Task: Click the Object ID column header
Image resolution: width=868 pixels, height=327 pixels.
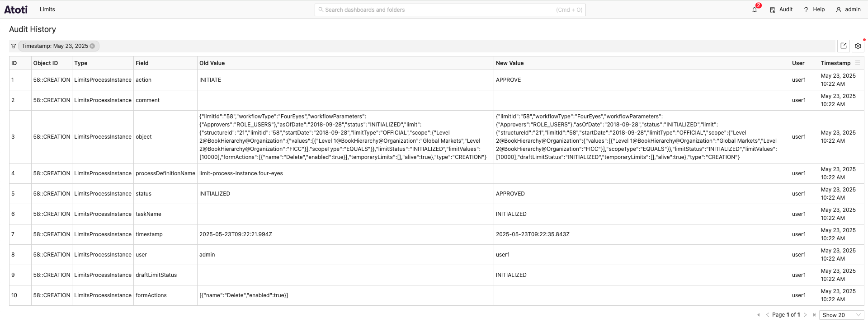Action: pyautogui.click(x=46, y=63)
